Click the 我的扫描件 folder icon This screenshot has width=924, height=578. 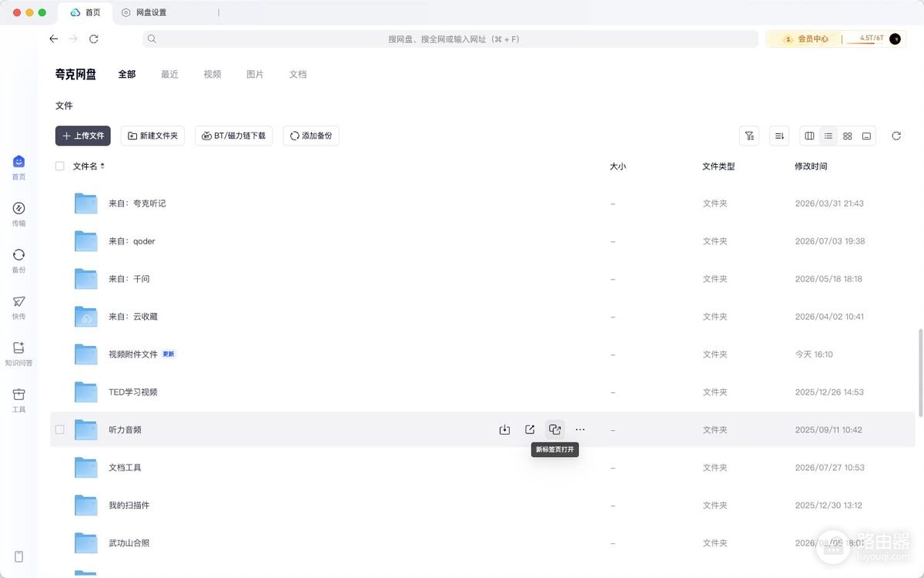[85, 506]
